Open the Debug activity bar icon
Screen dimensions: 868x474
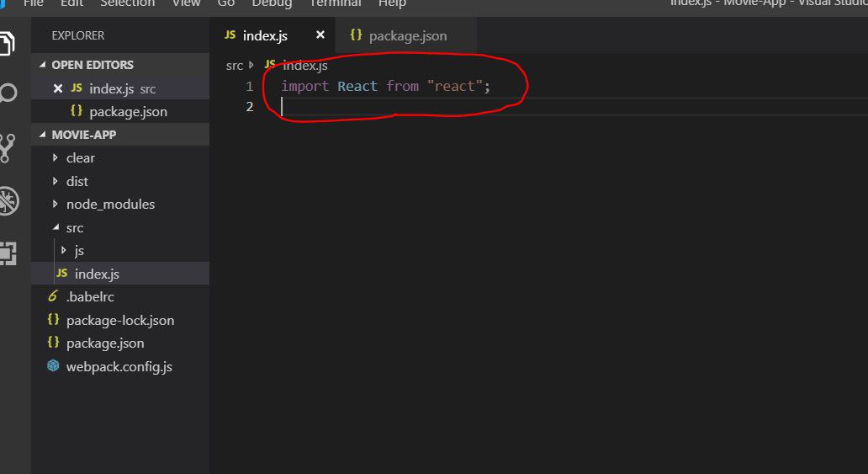tap(7, 200)
